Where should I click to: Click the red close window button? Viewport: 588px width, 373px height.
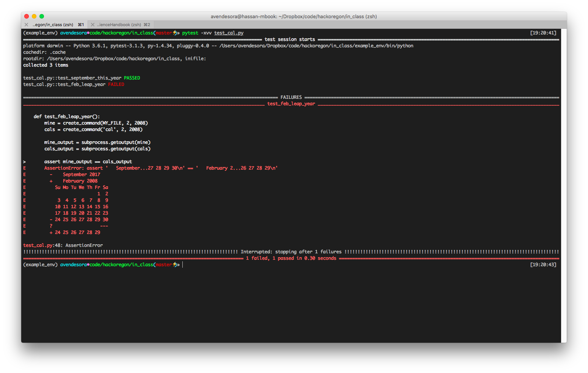click(x=27, y=16)
